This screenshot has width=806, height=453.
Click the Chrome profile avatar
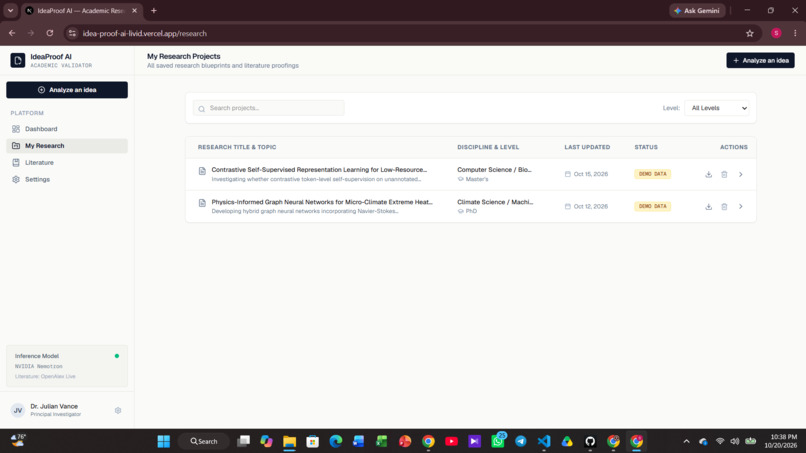point(776,33)
